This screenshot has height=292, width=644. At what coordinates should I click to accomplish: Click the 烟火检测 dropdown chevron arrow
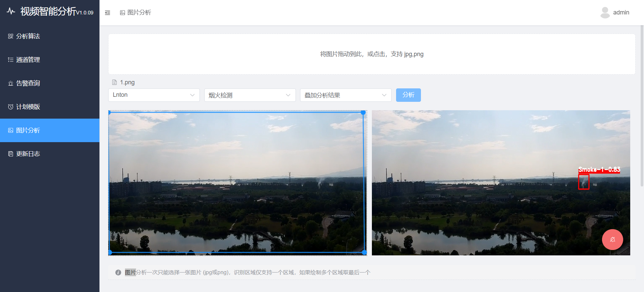[x=288, y=95]
